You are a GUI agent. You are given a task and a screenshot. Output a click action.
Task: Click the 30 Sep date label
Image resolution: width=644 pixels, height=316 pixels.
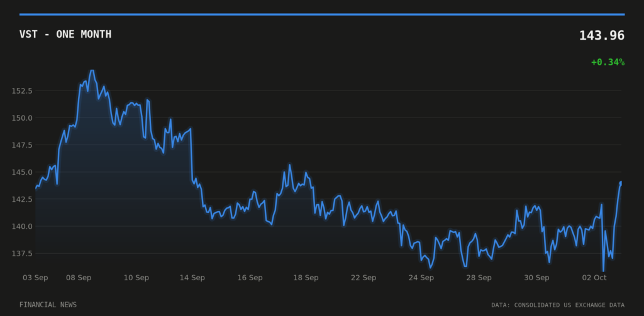pyautogui.click(x=536, y=278)
